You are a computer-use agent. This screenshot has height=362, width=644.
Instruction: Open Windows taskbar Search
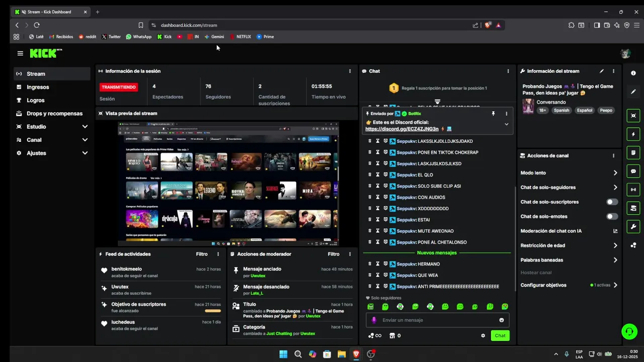298,354
